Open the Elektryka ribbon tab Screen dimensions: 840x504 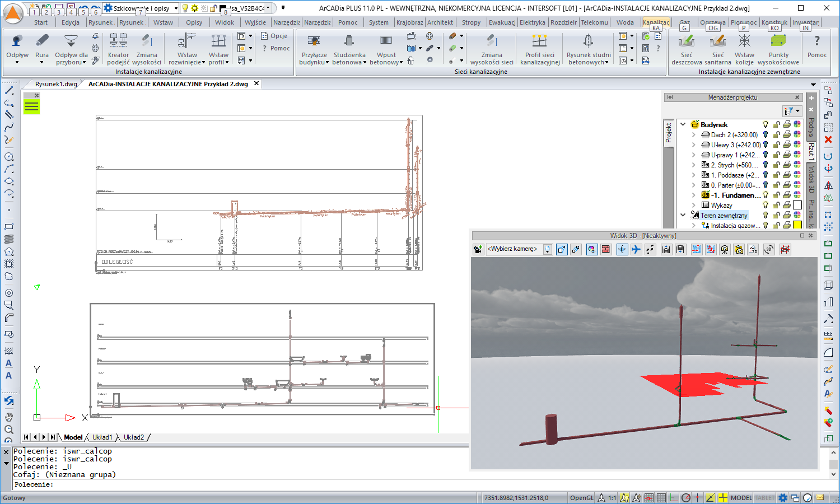pyautogui.click(x=532, y=22)
